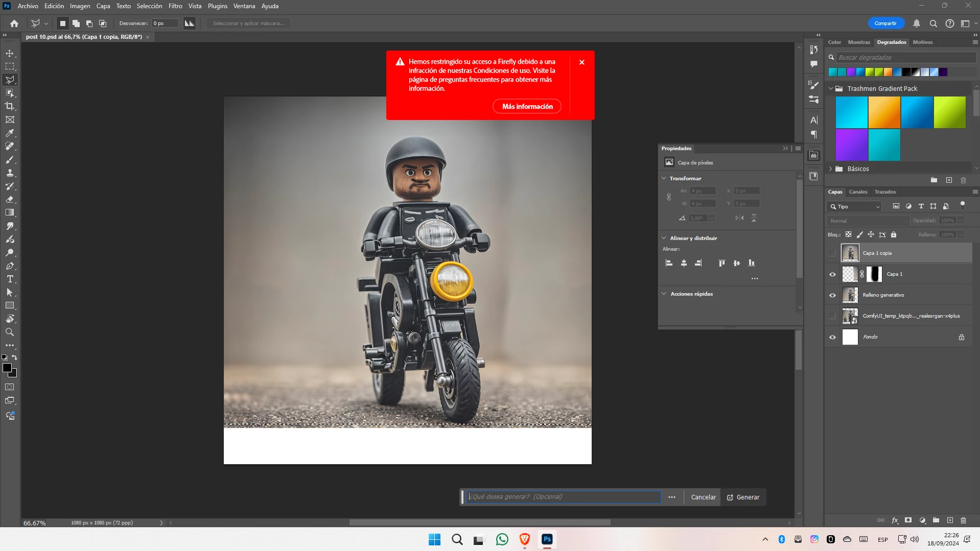Click the Compartir button
980x551 pixels.
pyautogui.click(x=885, y=23)
